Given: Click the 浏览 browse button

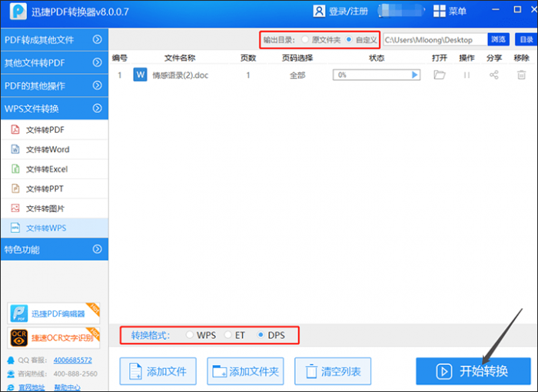Looking at the screenshot, I should (498, 39).
